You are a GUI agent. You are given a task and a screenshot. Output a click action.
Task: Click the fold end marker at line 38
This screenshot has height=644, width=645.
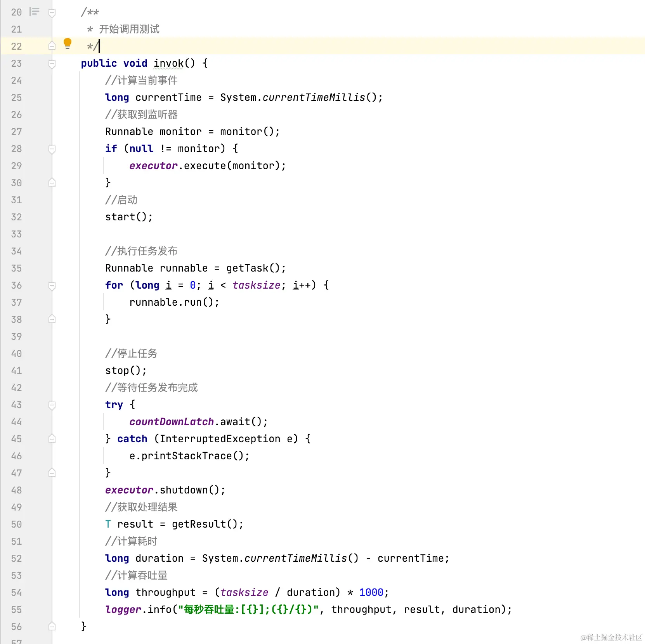click(52, 319)
